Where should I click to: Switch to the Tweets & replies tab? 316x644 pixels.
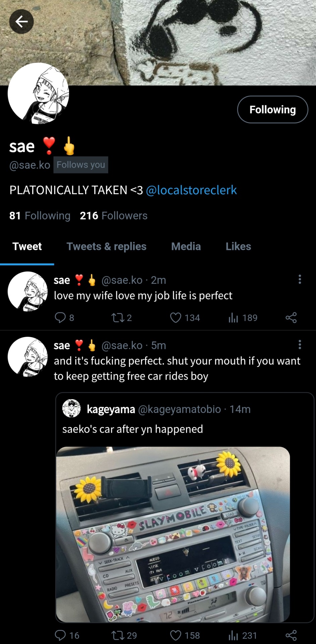tap(106, 247)
